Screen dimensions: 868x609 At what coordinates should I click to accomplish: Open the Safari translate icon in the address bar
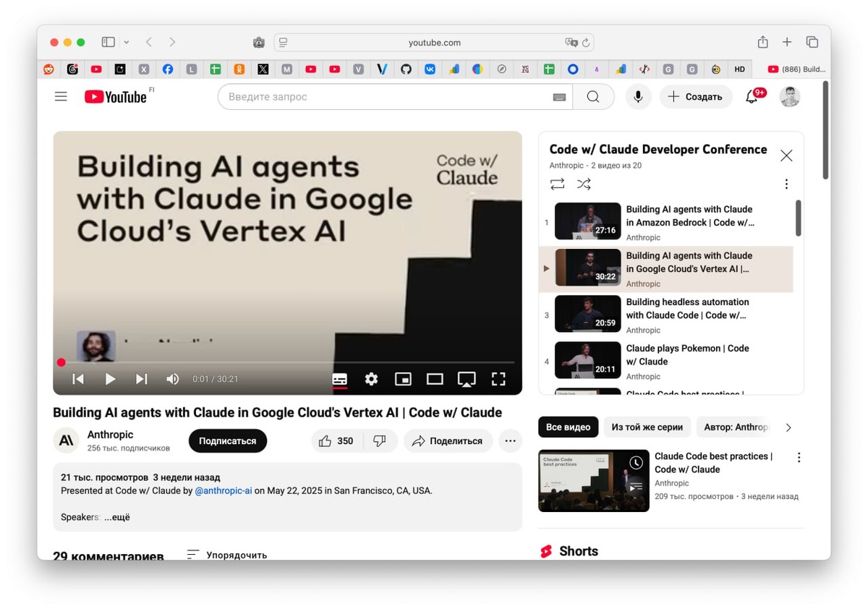[x=571, y=43]
